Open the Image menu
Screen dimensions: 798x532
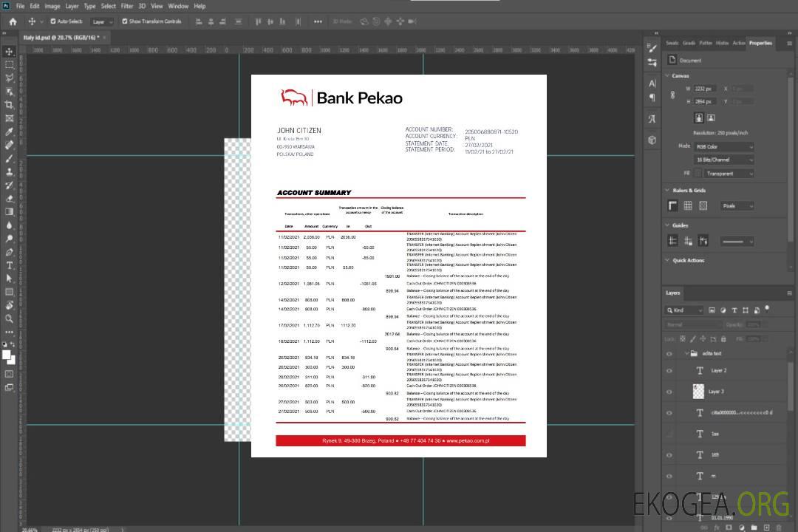pyautogui.click(x=52, y=6)
